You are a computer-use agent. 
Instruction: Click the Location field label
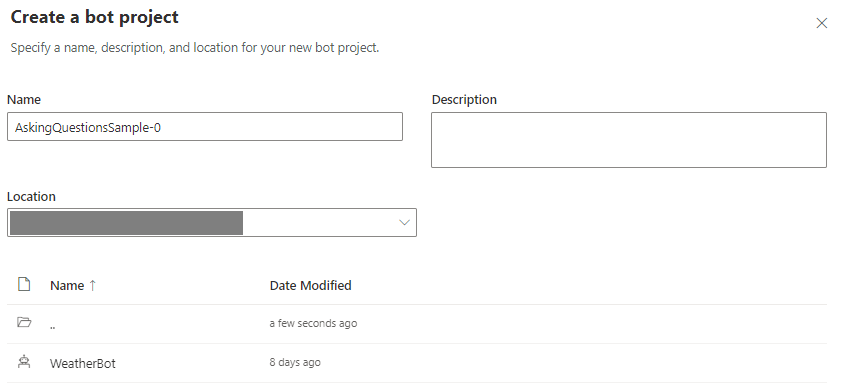(x=31, y=197)
